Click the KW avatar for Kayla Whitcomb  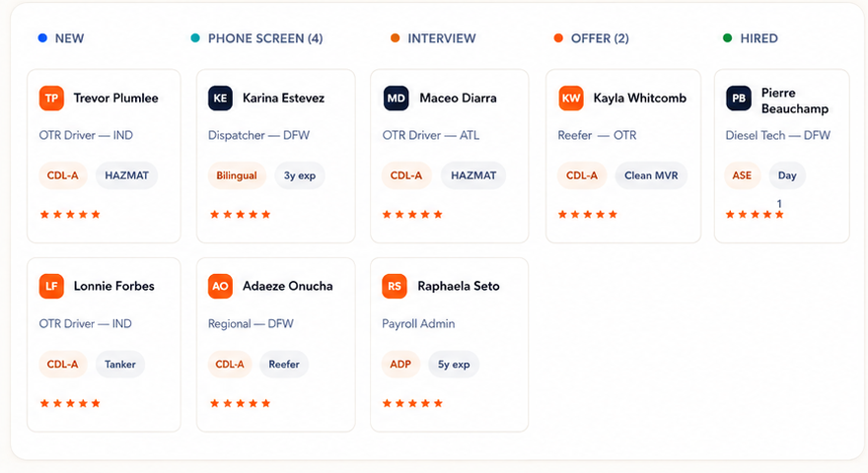click(571, 99)
